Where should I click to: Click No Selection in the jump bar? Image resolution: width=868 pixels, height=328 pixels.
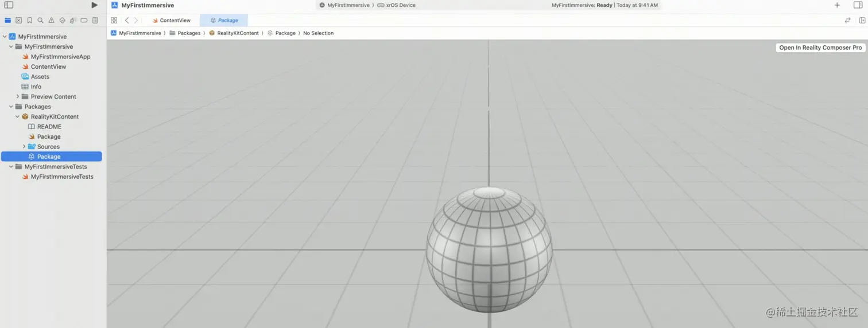(318, 33)
